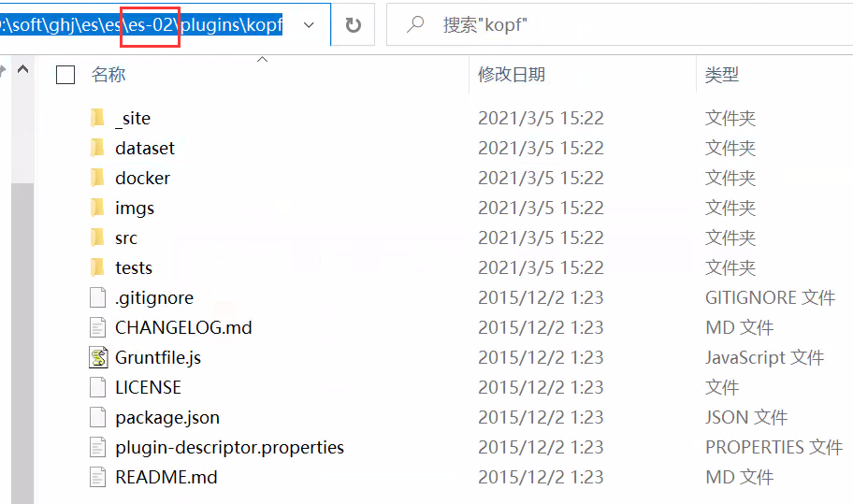Sort files by 名称 column

[108, 75]
